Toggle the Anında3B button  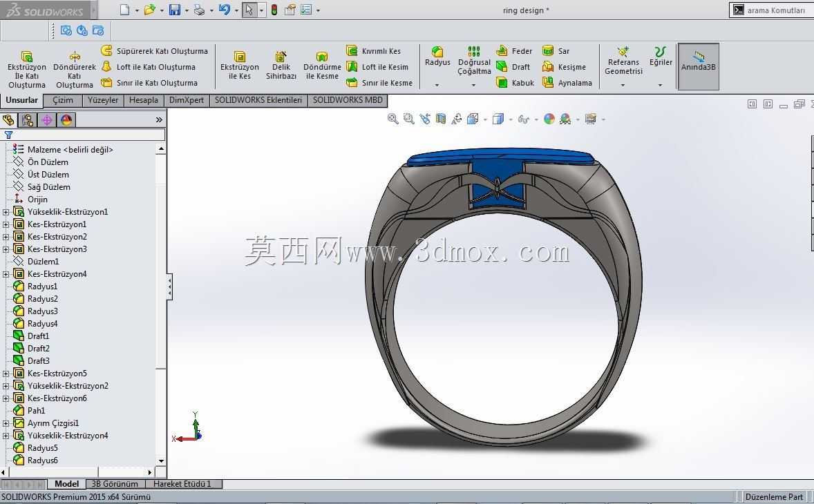[x=698, y=66]
